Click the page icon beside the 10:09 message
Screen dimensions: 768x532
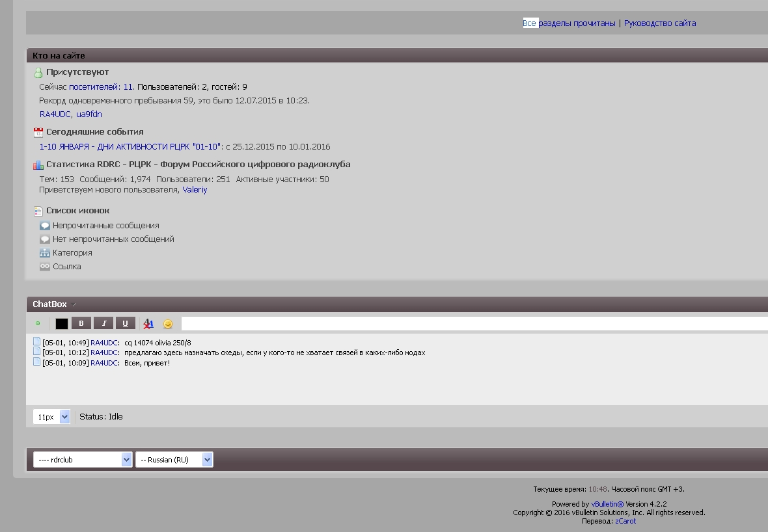click(x=37, y=362)
